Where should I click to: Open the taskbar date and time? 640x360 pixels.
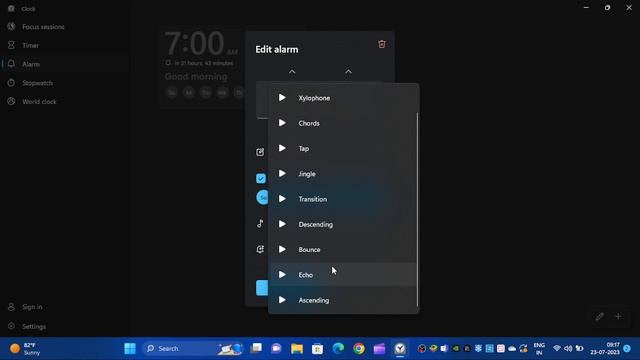coord(605,349)
